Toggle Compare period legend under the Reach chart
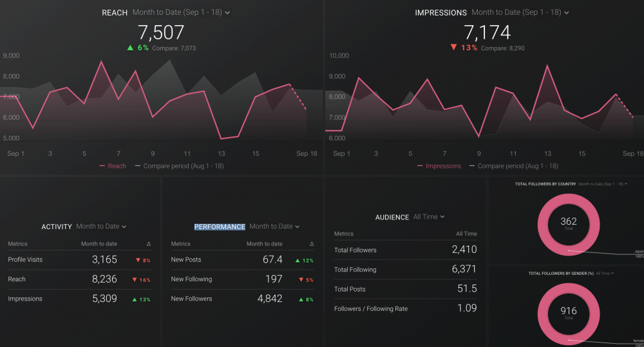Image resolution: width=644 pixels, height=347 pixels. click(178, 166)
